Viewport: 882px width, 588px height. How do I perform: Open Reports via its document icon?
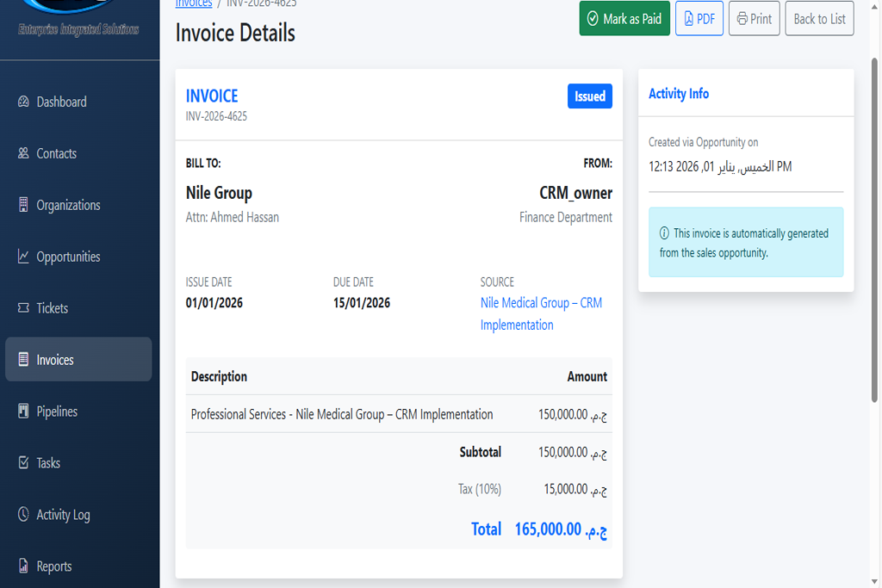[x=22, y=566]
